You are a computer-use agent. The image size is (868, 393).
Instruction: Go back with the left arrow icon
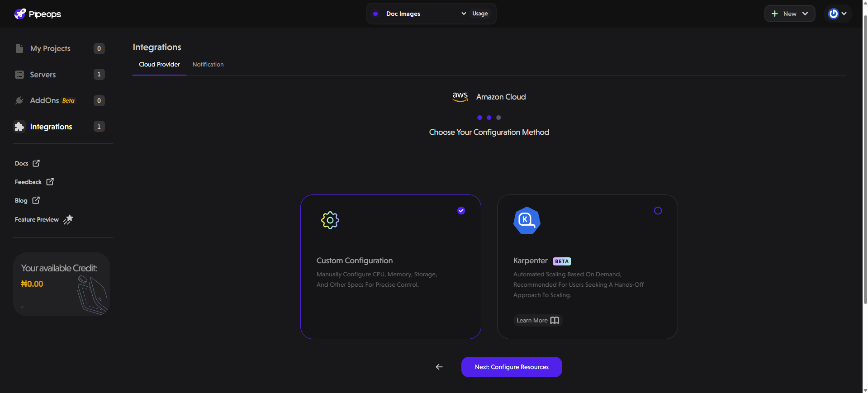[439, 367]
